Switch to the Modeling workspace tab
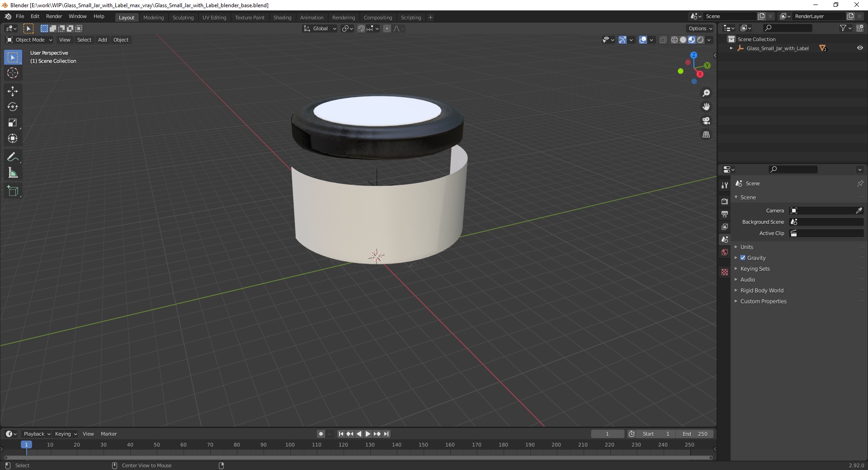Screen dimensions: 868x470 (153, 17)
